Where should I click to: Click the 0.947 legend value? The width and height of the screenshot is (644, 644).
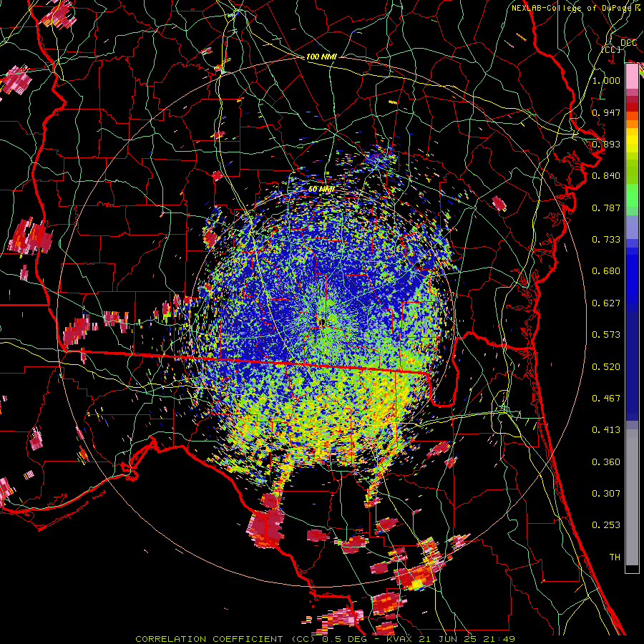(x=606, y=112)
